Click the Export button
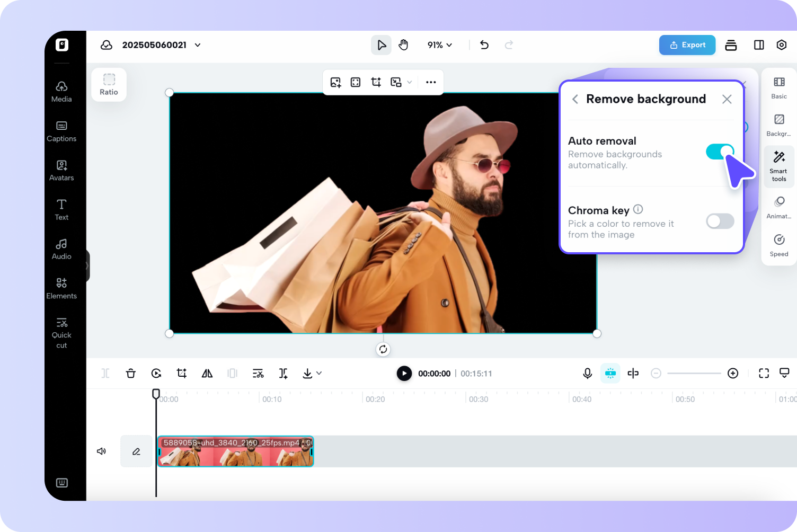The image size is (797, 532). (687, 45)
